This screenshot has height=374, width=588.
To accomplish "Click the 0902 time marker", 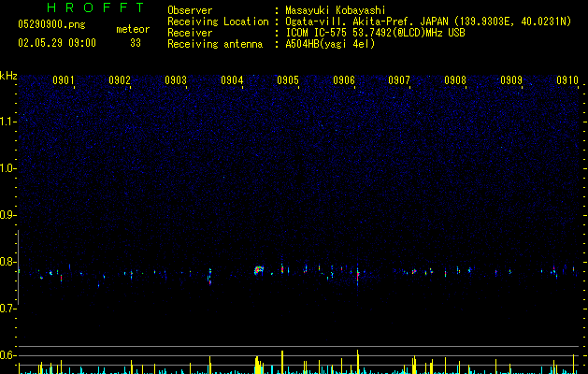I will pyautogui.click(x=120, y=80).
